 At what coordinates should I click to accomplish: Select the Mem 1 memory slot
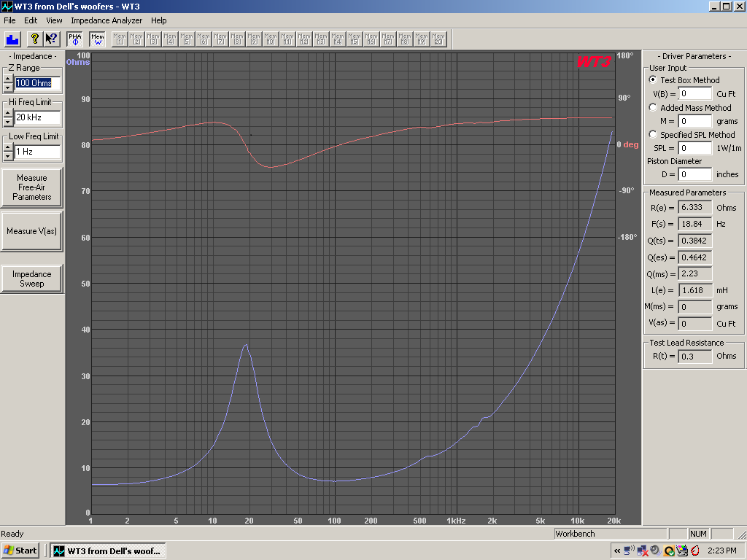click(120, 39)
